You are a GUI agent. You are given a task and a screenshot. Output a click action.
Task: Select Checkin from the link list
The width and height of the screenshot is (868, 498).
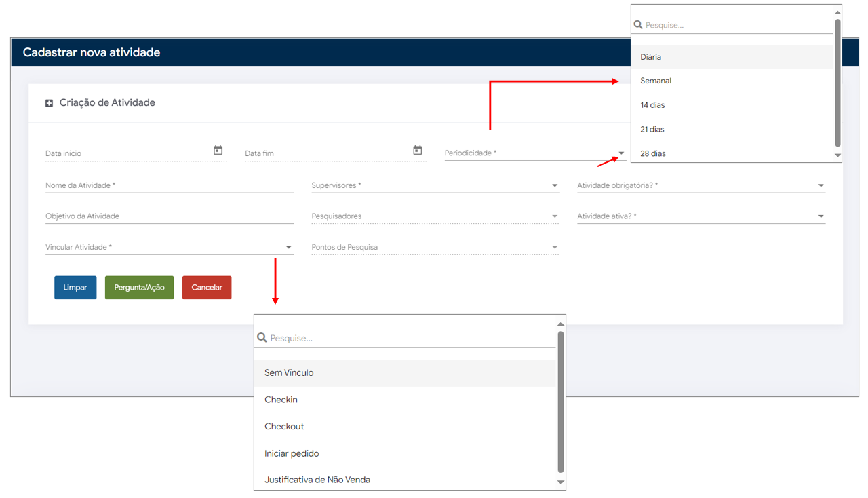tap(281, 400)
